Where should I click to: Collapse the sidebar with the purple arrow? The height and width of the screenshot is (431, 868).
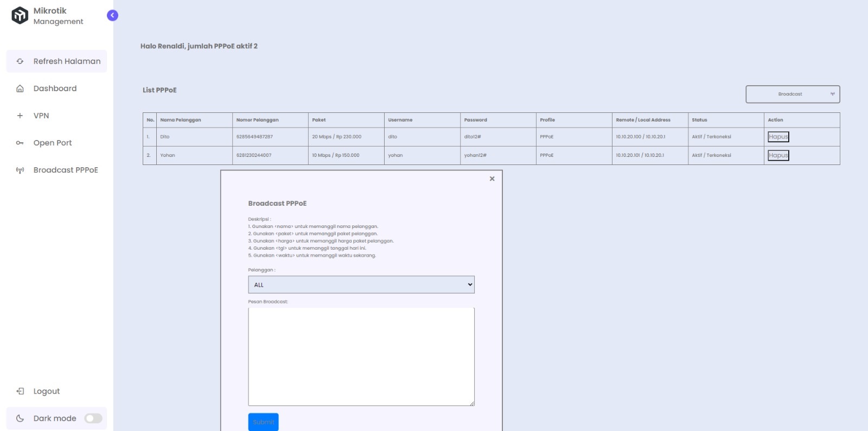[112, 15]
